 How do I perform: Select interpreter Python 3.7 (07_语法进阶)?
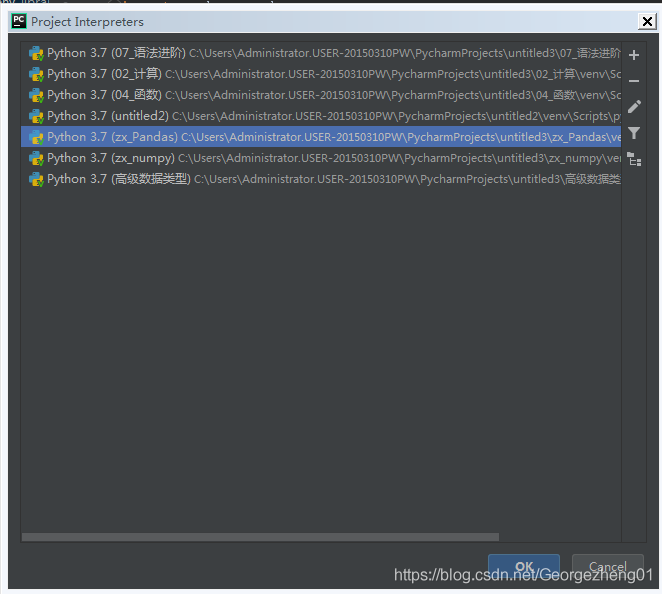coord(321,53)
